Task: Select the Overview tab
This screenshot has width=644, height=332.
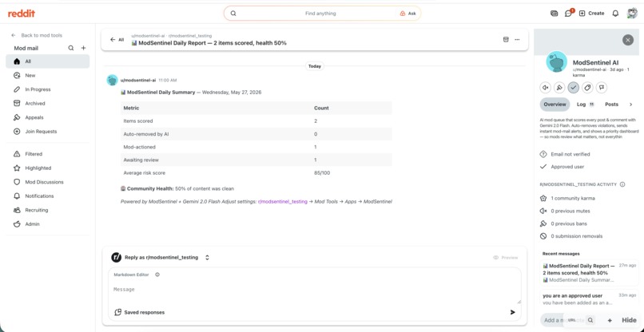Action: pos(555,105)
